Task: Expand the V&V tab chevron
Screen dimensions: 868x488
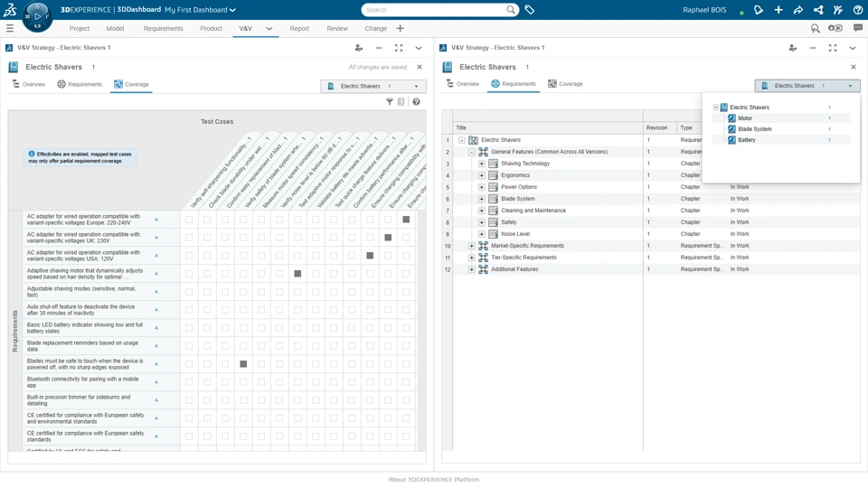Action: (269, 29)
